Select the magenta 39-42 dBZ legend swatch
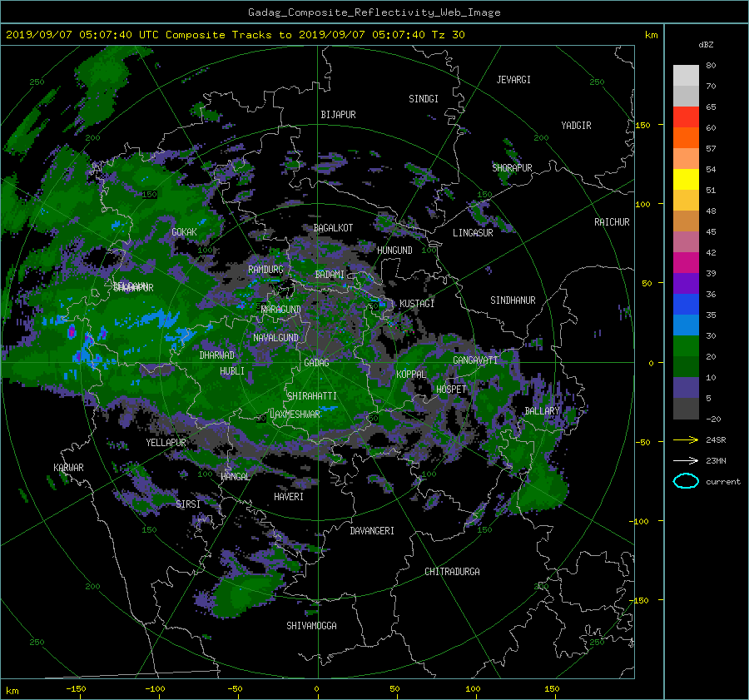 pyautogui.click(x=686, y=263)
